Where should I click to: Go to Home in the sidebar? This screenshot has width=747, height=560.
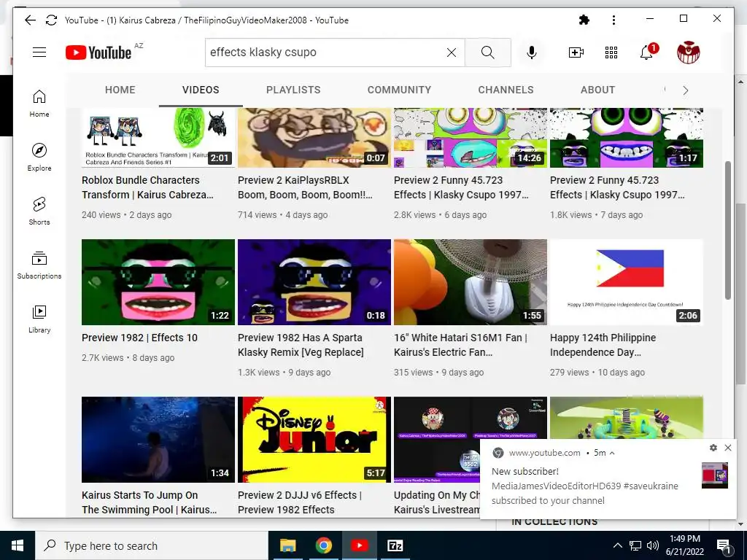click(x=39, y=104)
